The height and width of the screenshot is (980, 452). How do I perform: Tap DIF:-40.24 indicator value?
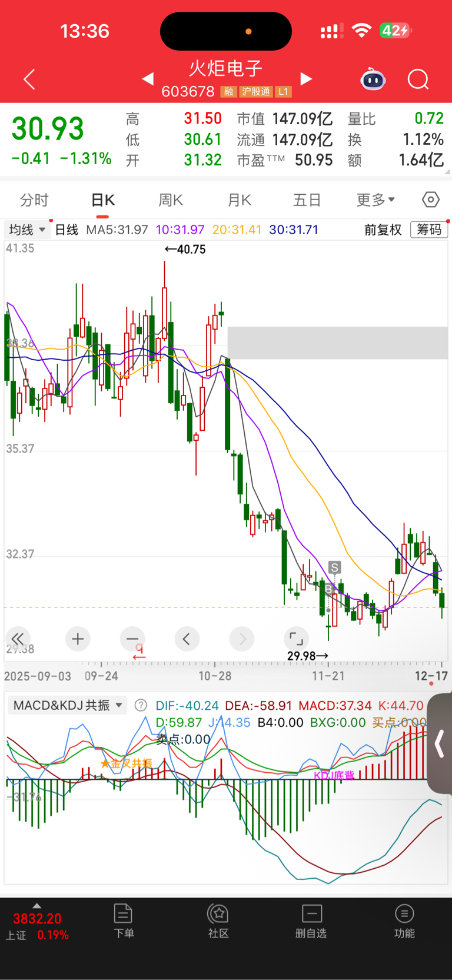(x=187, y=705)
